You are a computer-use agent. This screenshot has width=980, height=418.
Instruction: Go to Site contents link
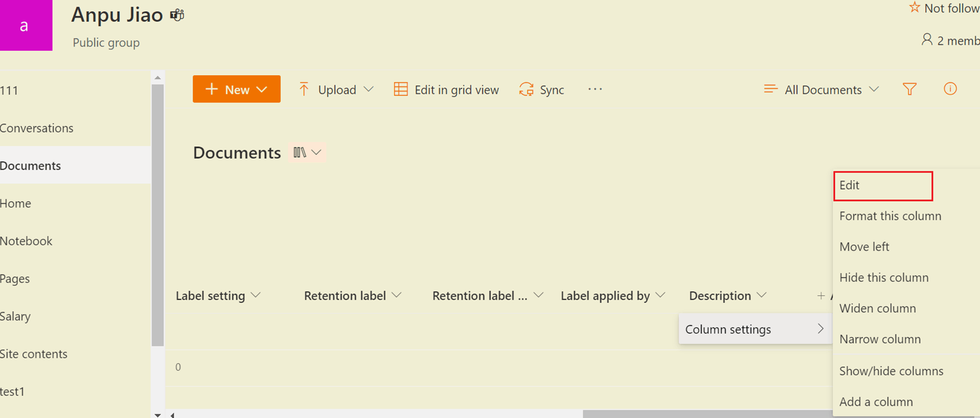tap(34, 354)
